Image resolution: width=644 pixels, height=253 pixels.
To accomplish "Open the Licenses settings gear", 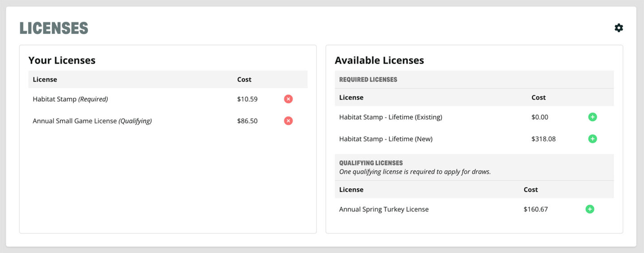I will (619, 28).
